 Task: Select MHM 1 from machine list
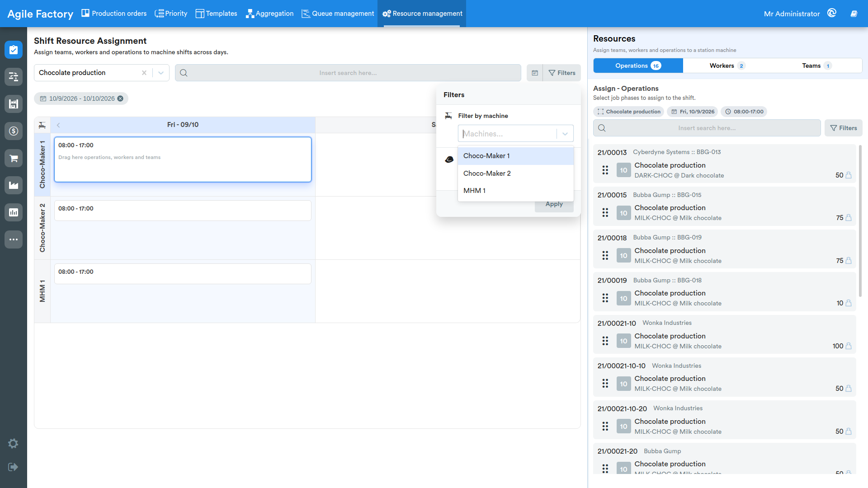pos(516,191)
